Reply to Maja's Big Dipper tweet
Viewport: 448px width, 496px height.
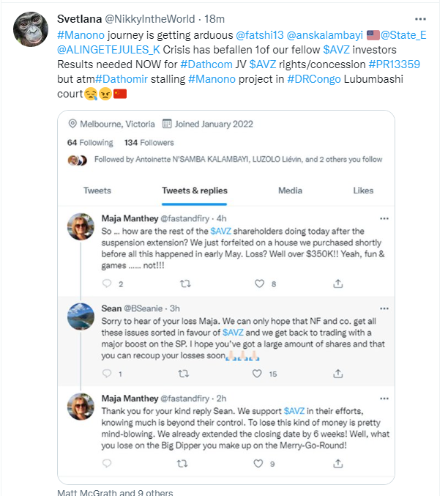[x=108, y=464]
